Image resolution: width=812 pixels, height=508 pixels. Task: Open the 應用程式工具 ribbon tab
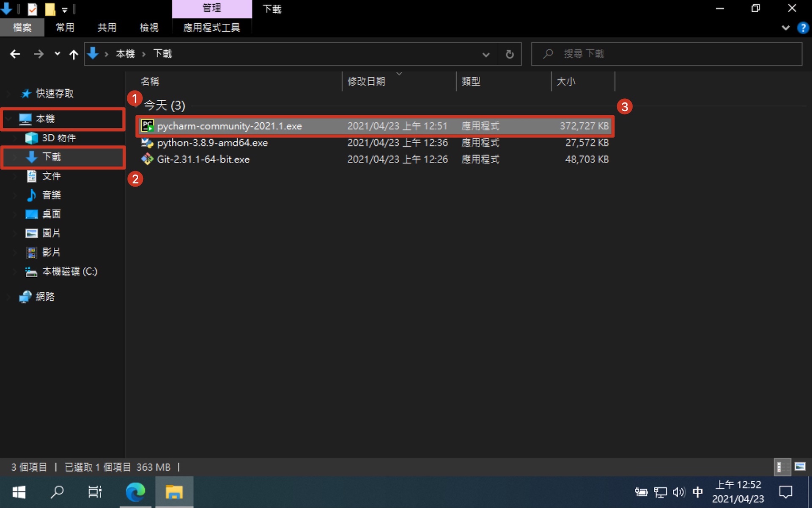(x=212, y=28)
